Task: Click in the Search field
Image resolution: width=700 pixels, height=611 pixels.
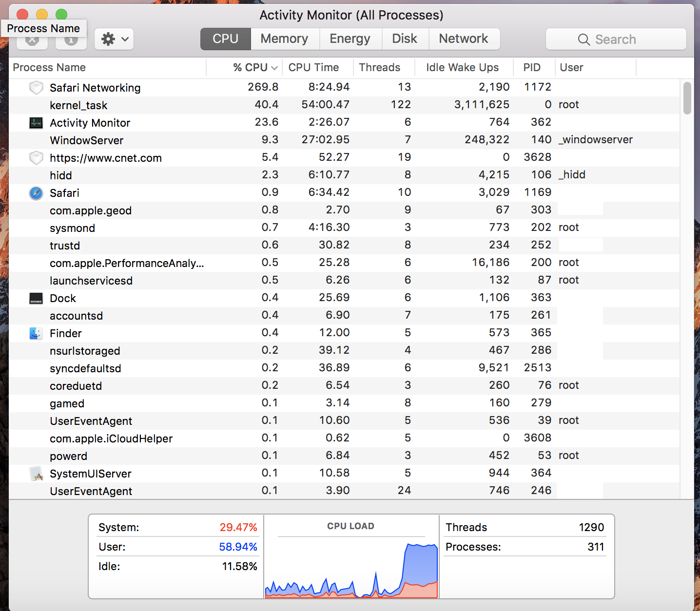Action: coord(616,39)
